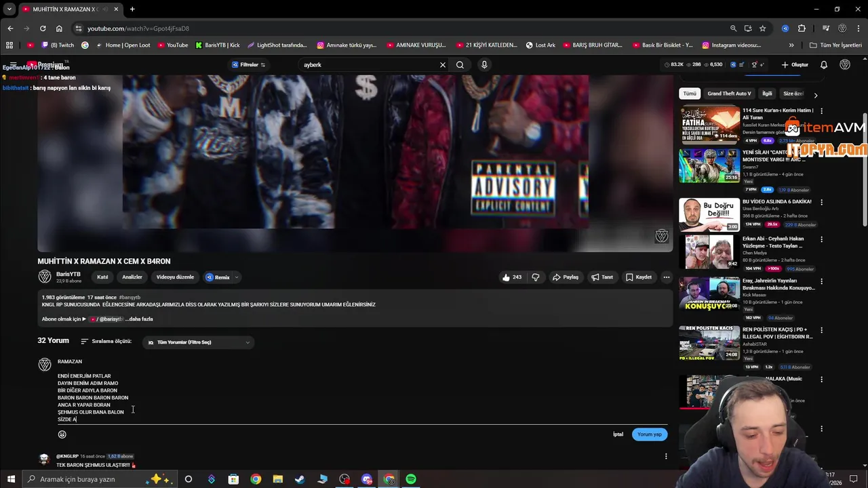Open the 'Sıralama ölçütü' sort menu
Screen dimensions: 868x488
106,342
